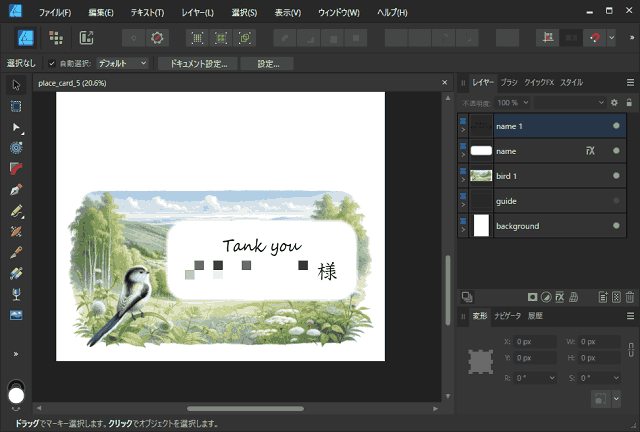
Task: Add an adjustment layer icon
Action: point(546,297)
